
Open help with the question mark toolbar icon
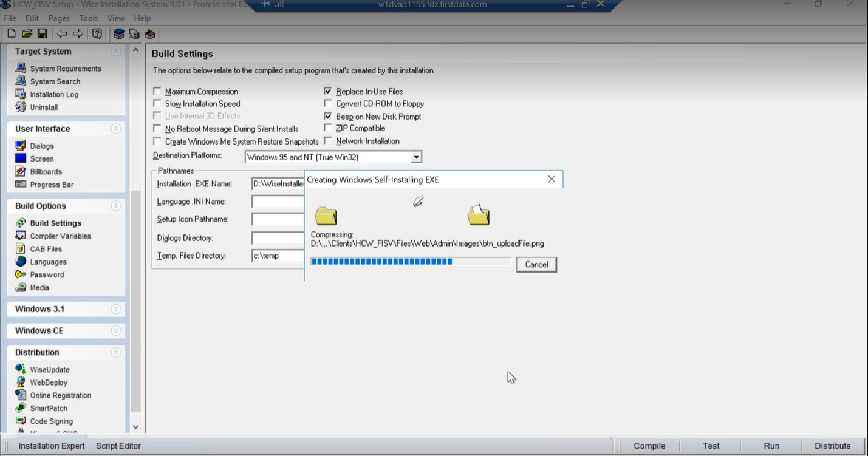tap(97, 34)
